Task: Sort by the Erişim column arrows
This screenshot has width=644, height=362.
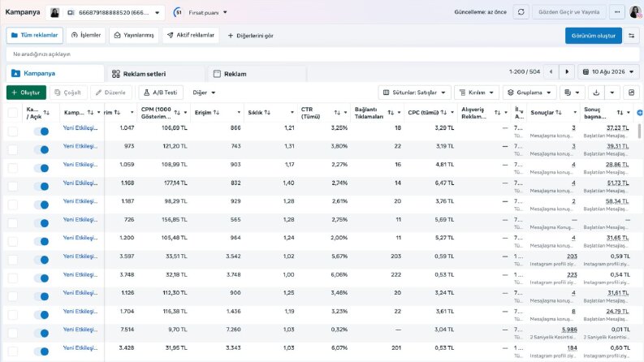Action: pos(216,113)
